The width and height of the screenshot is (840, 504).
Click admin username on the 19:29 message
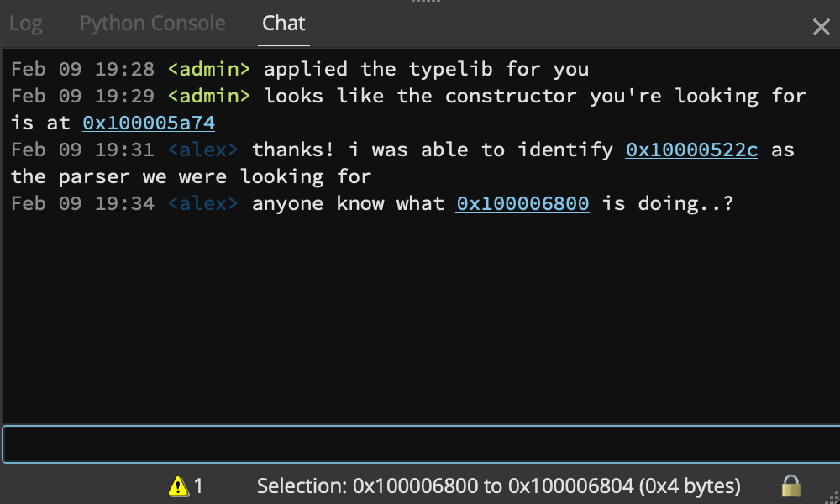[209, 96]
